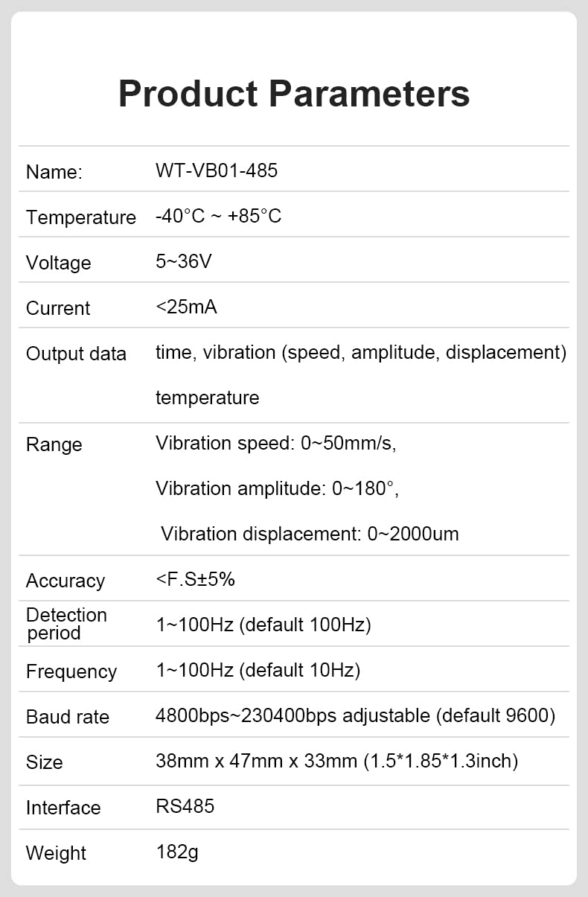Image resolution: width=588 pixels, height=897 pixels.
Task: Click the vibration speed 0~50mm/s text
Action: coord(275,443)
